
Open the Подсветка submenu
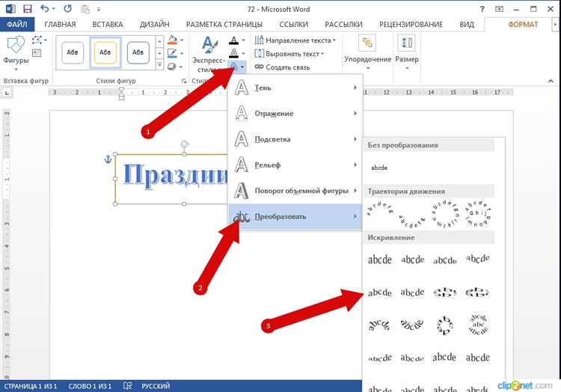pos(295,139)
